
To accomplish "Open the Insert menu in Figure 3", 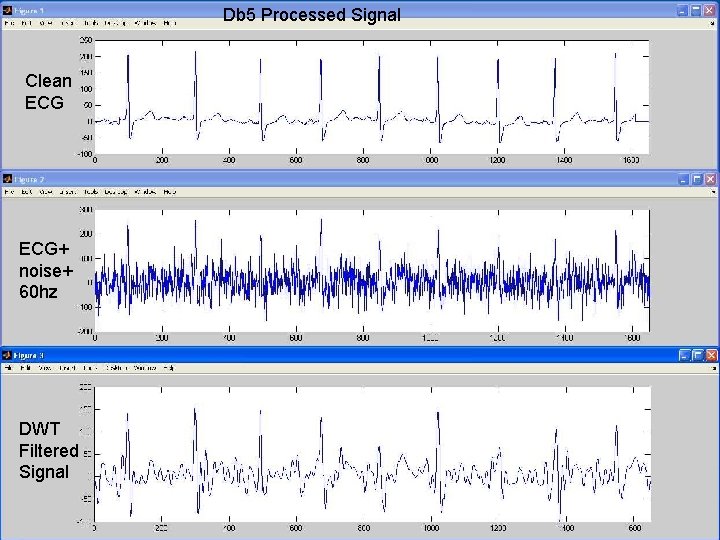I will click(67, 368).
